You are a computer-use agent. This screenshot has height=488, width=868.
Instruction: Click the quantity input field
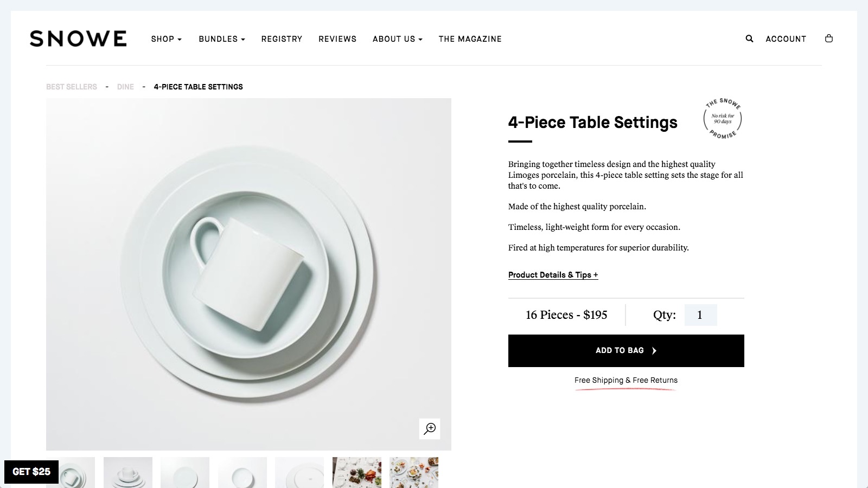pos(700,315)
